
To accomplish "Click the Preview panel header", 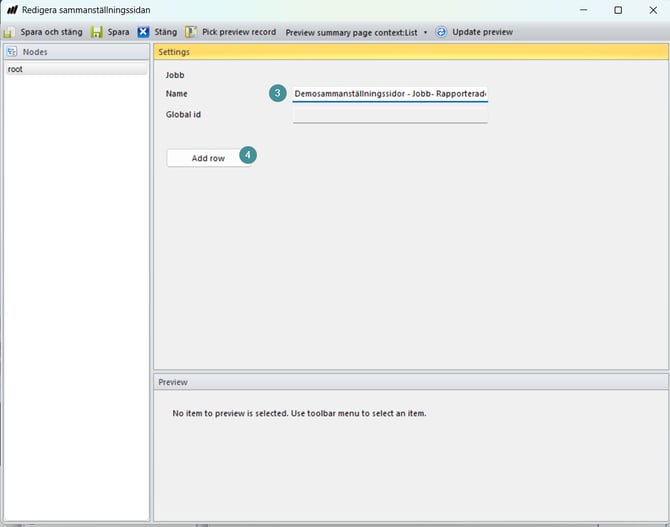I will 410,382.
